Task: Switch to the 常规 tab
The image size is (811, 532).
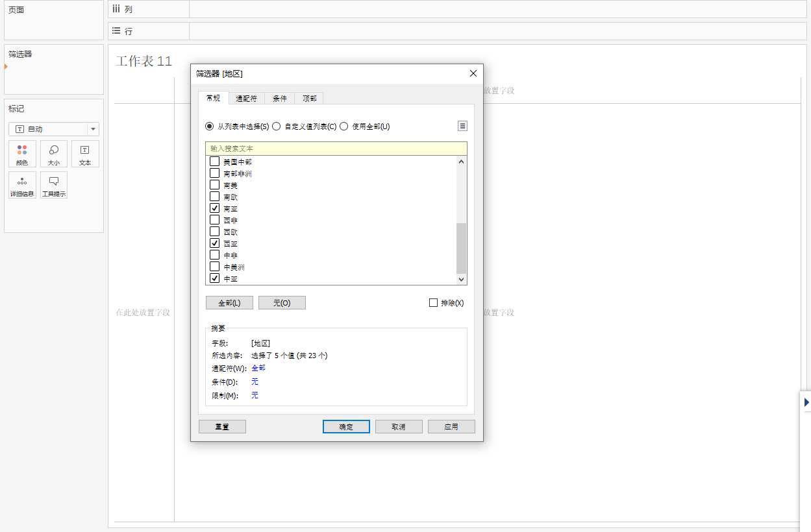Action: pyautogui.click(x=213, y=98)
